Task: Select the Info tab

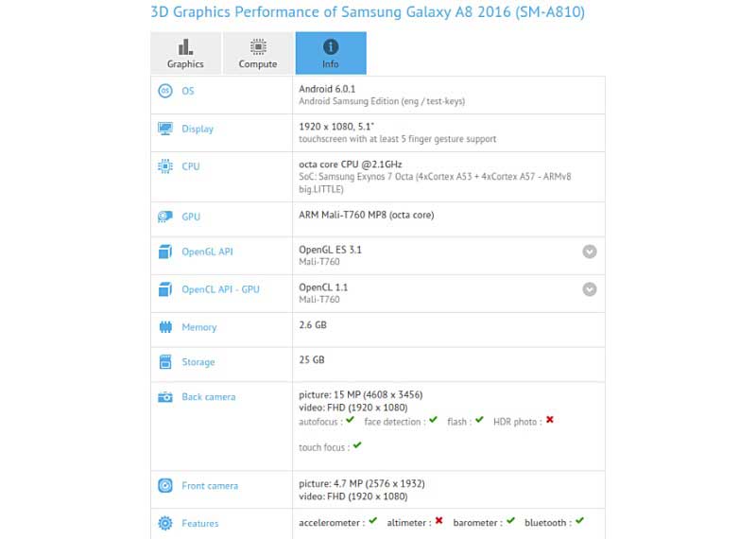Action: point(331,53)
